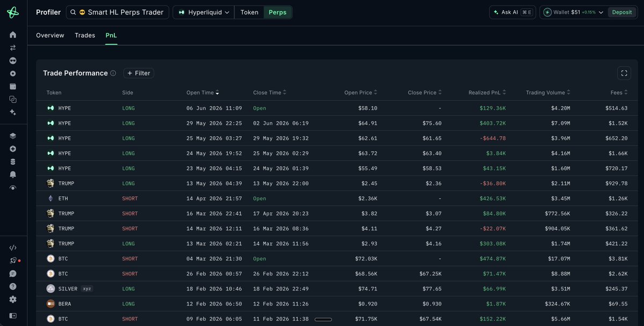
Task: Open the Home icon in sidebar
Action: point(13,35)
